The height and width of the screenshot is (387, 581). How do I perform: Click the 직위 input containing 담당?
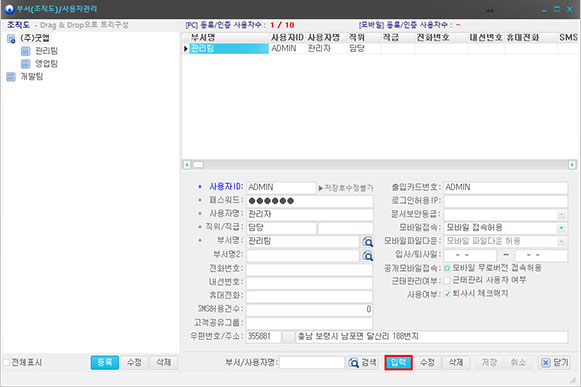(x=282, y=228)
